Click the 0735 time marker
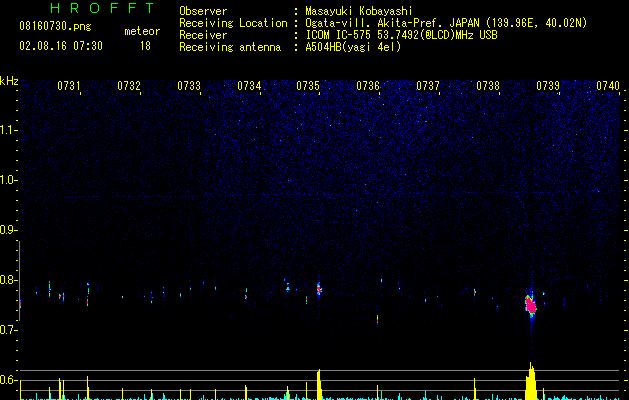 [x=308, y=86]
